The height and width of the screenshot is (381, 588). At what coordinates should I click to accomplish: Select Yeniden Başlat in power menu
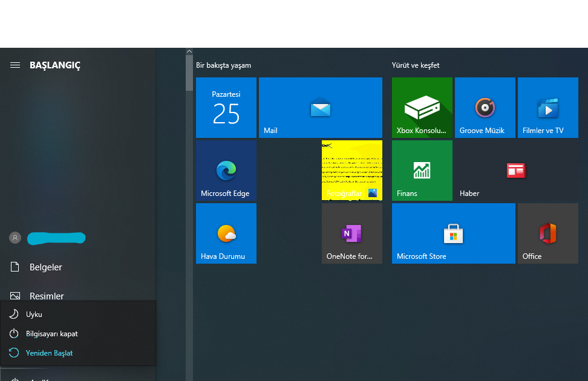(78, 353)
